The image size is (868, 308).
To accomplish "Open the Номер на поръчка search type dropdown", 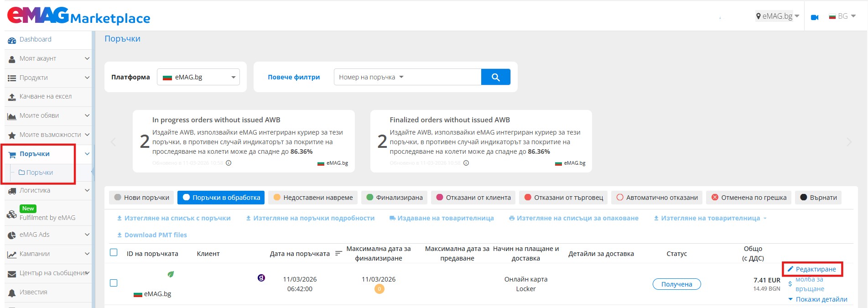I will tap(371, 77).
